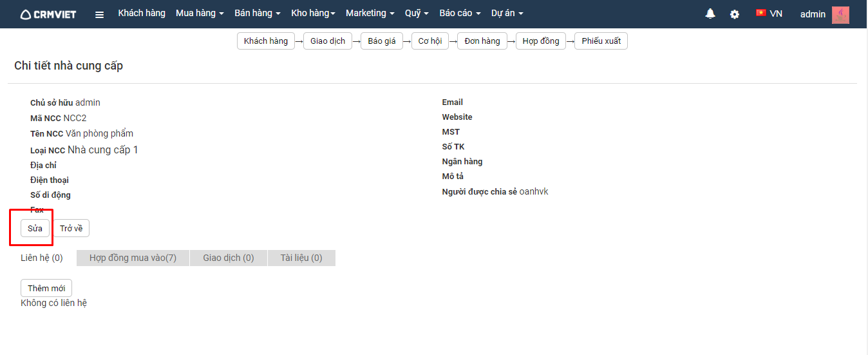Select the Giao dịch (0) tab

(x=229, y=258)
